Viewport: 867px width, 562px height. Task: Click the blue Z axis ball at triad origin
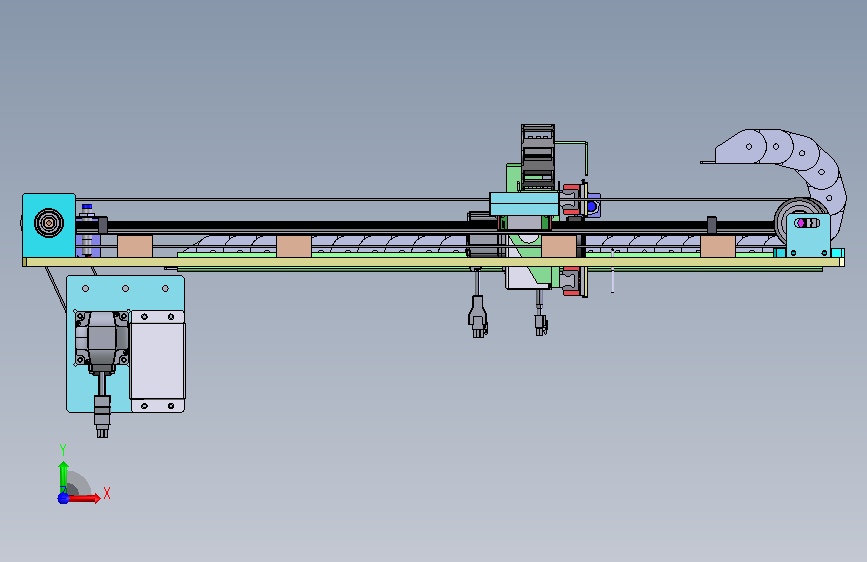point(63,498)
